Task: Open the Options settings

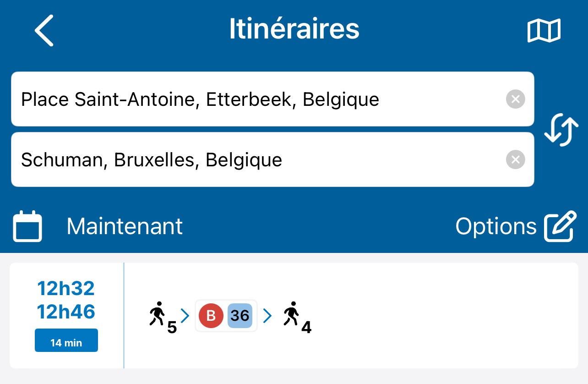Action: (x=495, y=226)
